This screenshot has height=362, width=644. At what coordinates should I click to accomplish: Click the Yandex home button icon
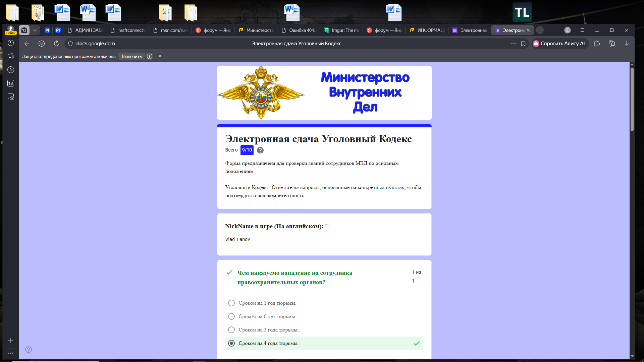42,44
